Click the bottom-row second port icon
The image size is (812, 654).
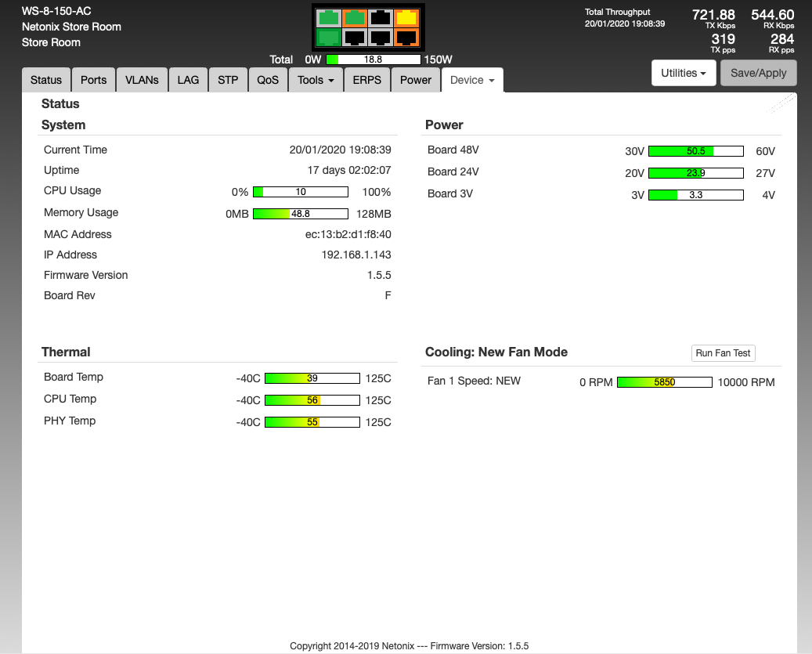pos(355,37)
